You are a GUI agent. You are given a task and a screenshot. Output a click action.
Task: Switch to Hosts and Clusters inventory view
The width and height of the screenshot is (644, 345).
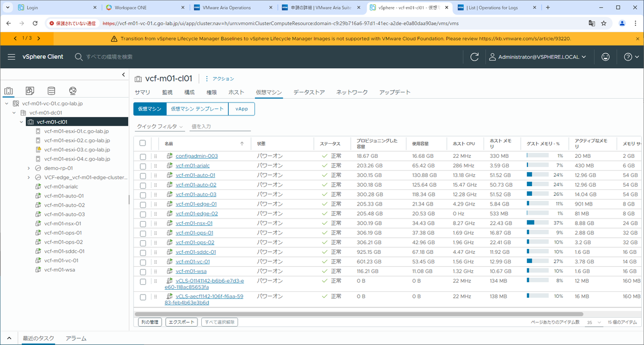(x=9, y=91)
